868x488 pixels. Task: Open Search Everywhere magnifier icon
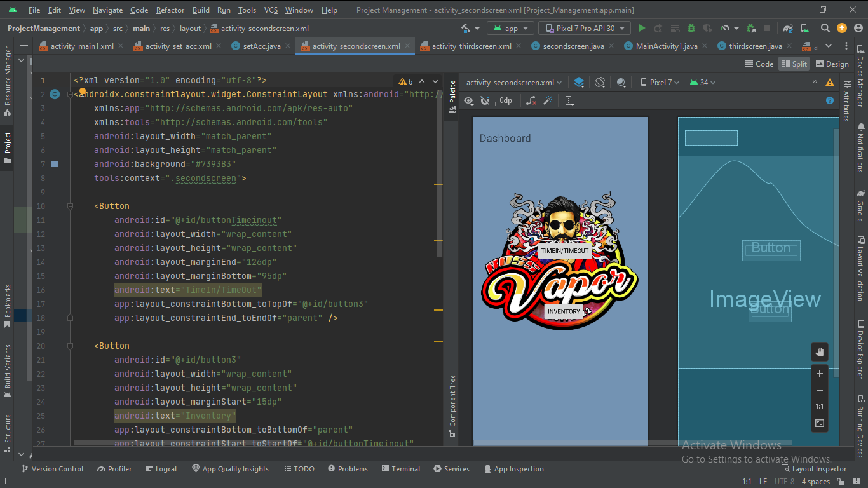825,29
